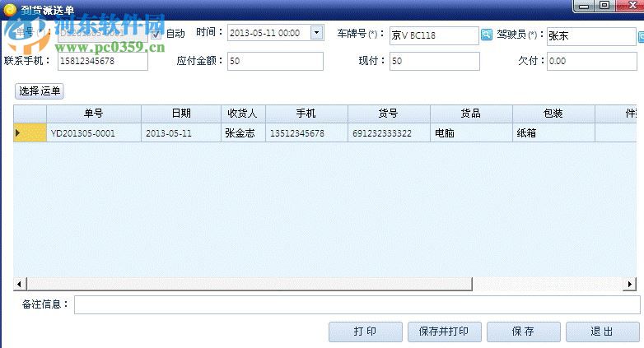Select the row indicator arrow of YD201305-0001

(x=30, y=132)
